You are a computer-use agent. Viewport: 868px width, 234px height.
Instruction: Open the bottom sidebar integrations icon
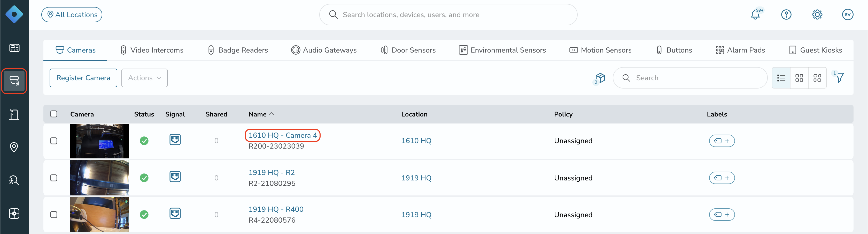[x=14, y=213]
